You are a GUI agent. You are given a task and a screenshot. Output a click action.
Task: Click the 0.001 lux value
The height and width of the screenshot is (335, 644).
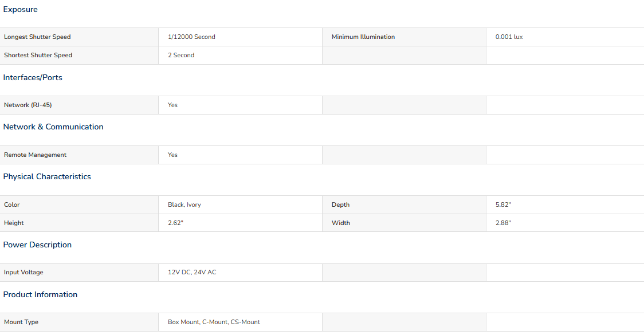click(509, 37)
